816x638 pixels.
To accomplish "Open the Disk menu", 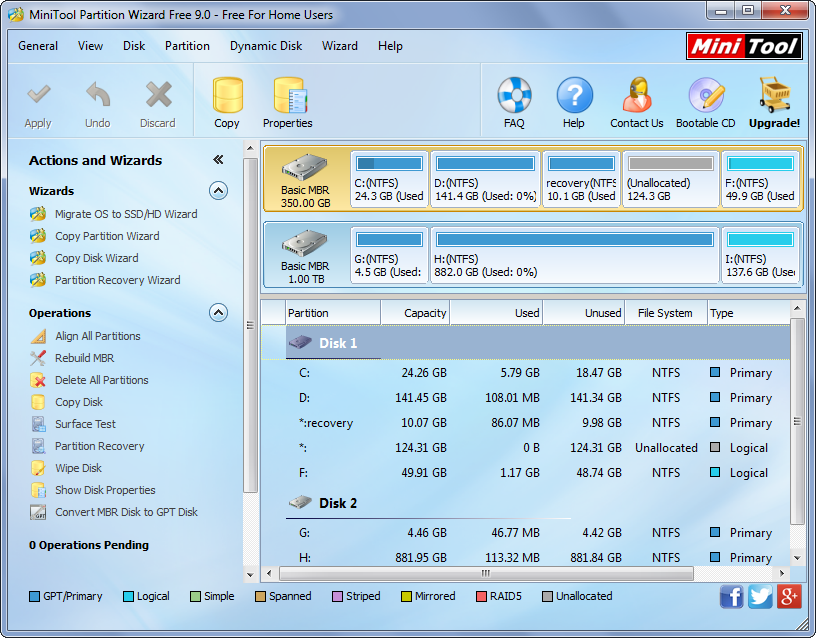I will pos(134,46).
